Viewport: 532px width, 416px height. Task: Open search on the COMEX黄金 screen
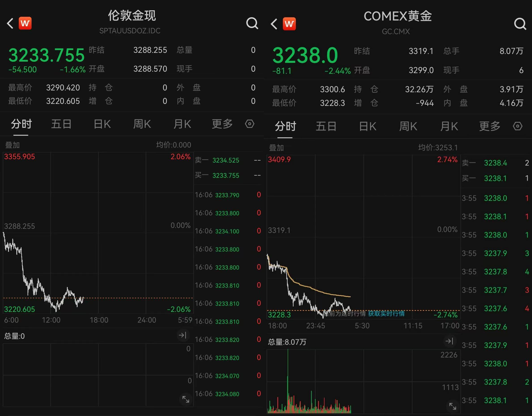pyautogui.click(x=520, y=24)
